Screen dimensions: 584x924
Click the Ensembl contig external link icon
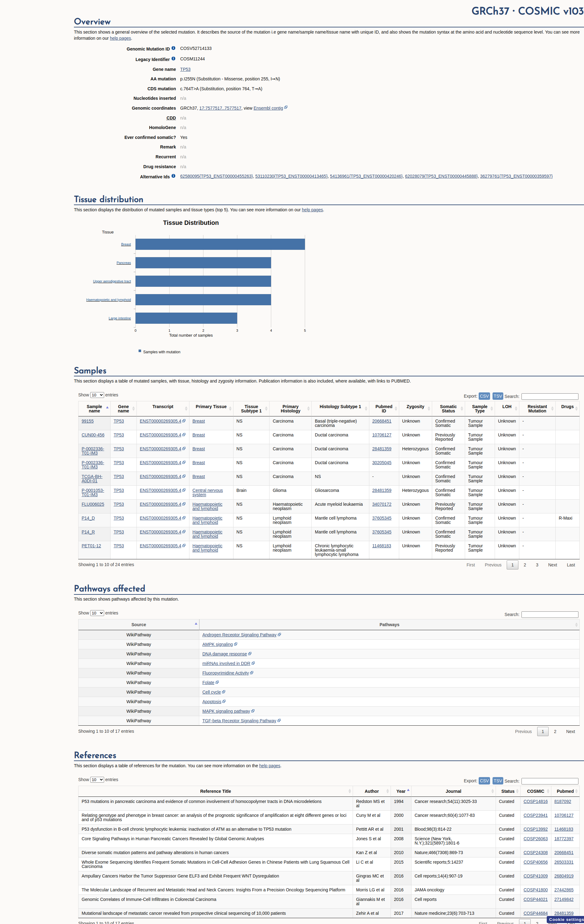pos(286,107)
